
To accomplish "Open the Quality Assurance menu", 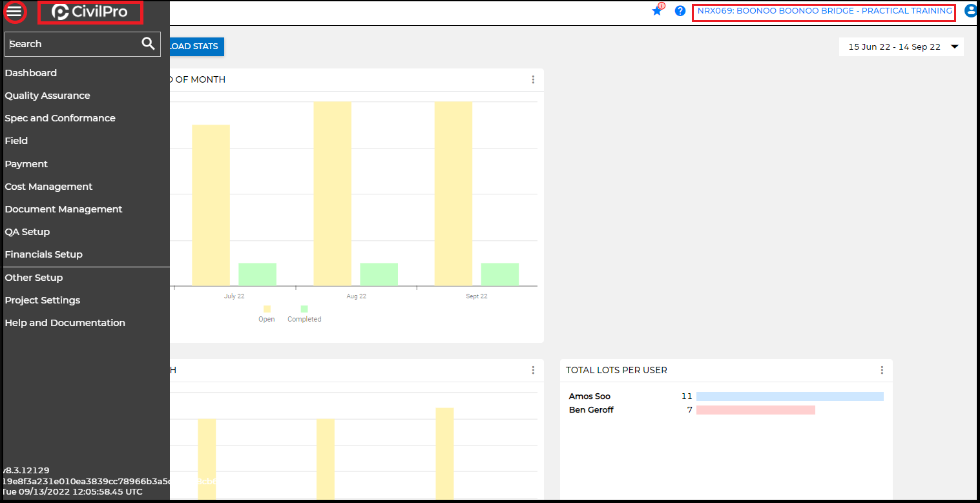I will 47,96.
